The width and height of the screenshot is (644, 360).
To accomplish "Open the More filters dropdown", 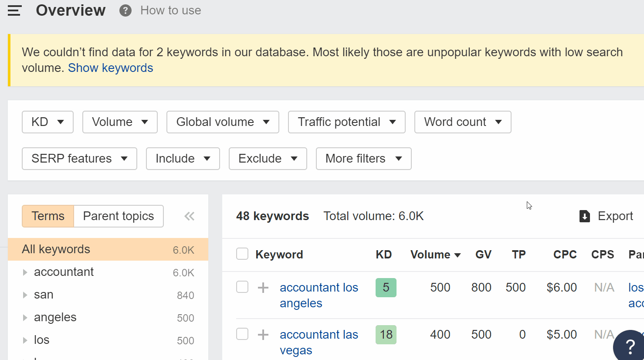I will click(363, 159).
